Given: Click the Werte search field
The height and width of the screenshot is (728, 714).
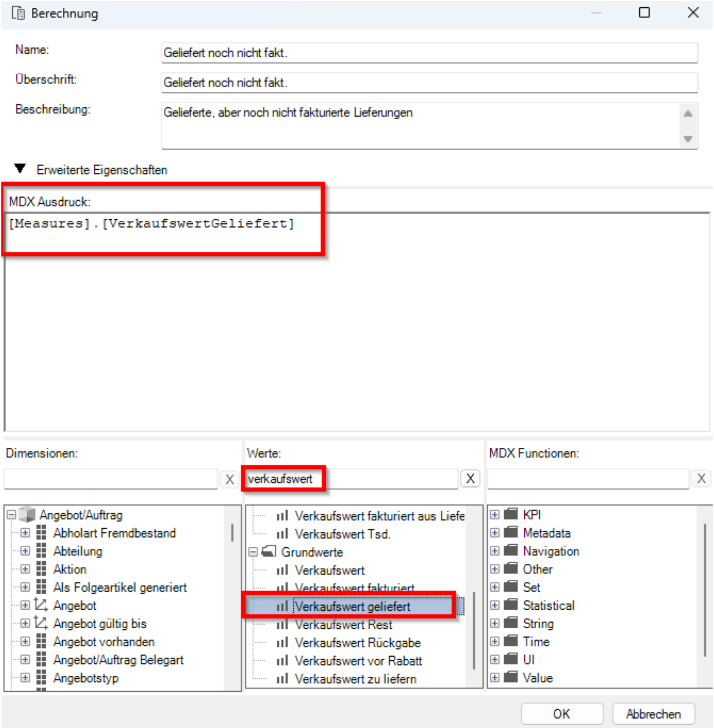Looking at the screenshot, I should pos(352,479).
